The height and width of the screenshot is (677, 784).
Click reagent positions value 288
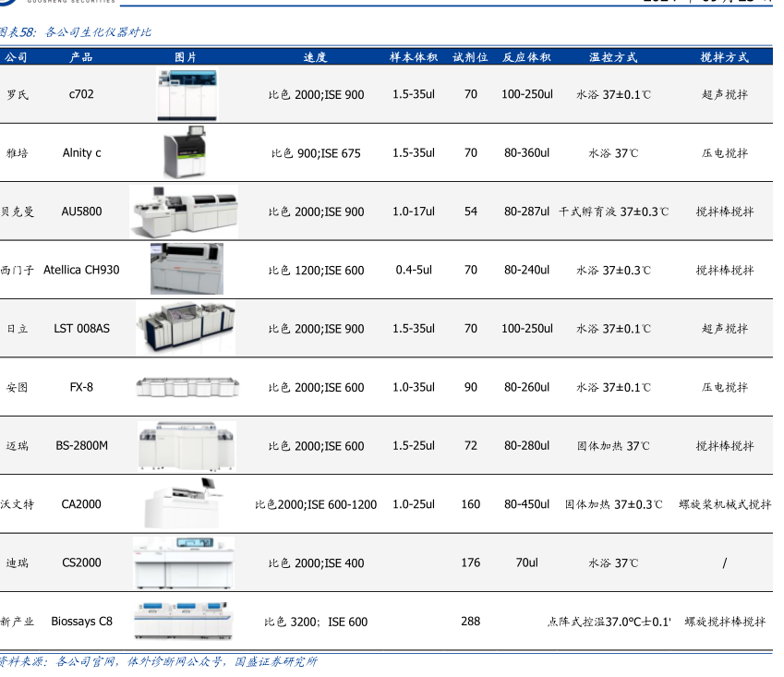[471, 621]
